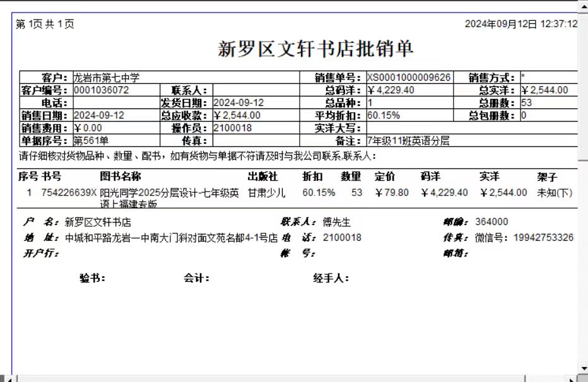This screenshot has height=382, width=588.
Task: Click the 图书名称 column header
Action: click(120, 177)
